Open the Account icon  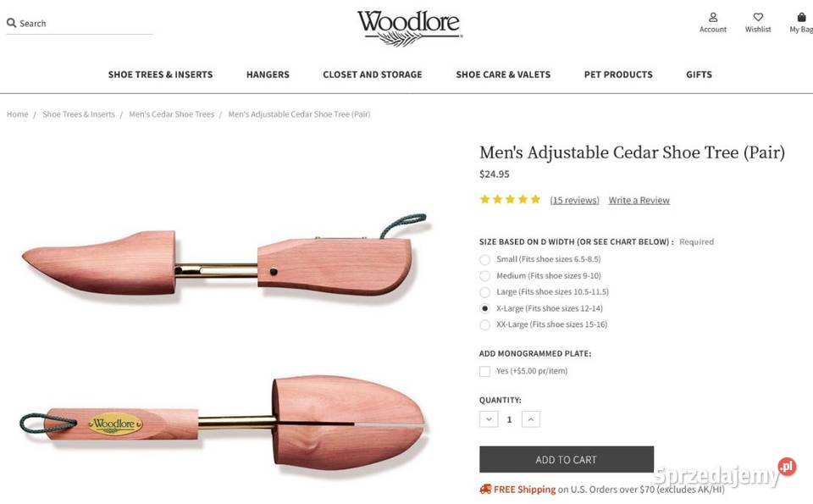coord(713,17)
